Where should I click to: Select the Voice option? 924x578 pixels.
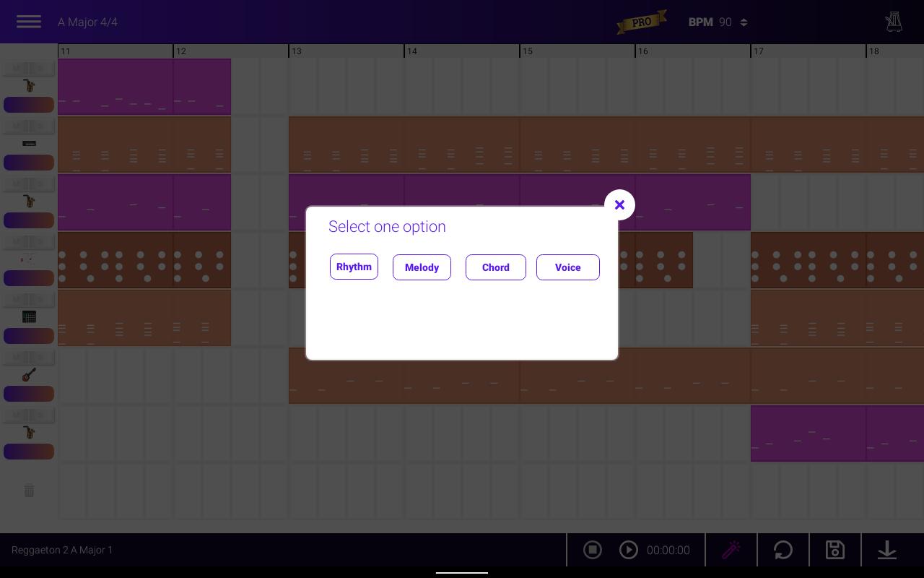(567, 267)
